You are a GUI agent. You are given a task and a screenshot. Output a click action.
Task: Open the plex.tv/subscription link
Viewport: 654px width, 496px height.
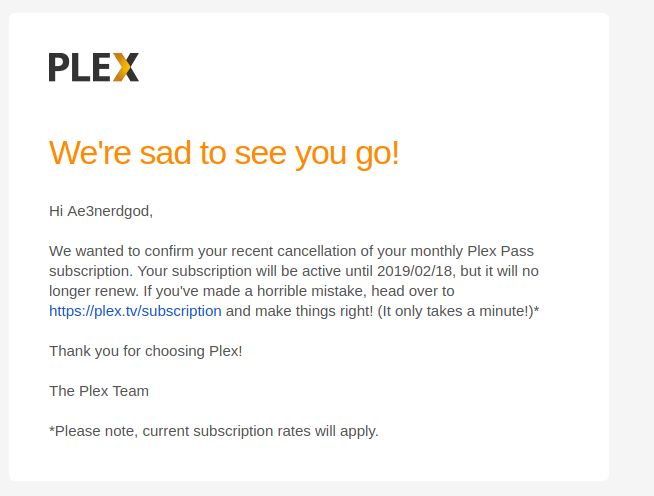pyautogui.click(x=135, y=311)
